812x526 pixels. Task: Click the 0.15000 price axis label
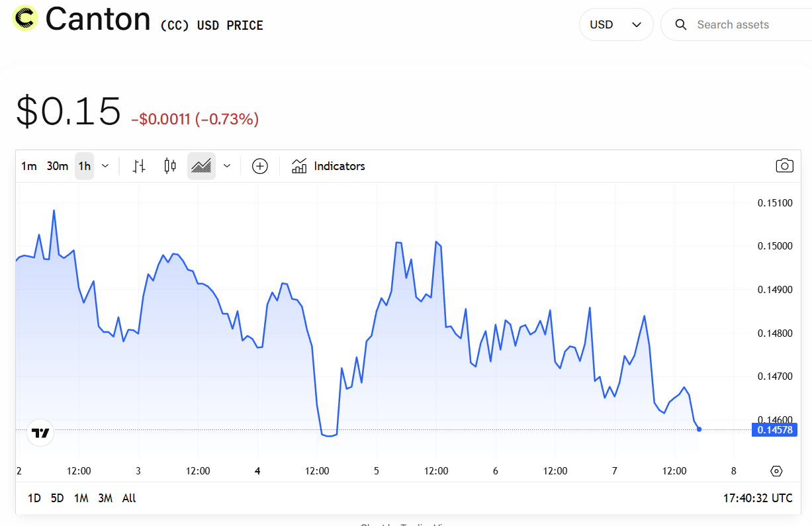coord(775,246)
